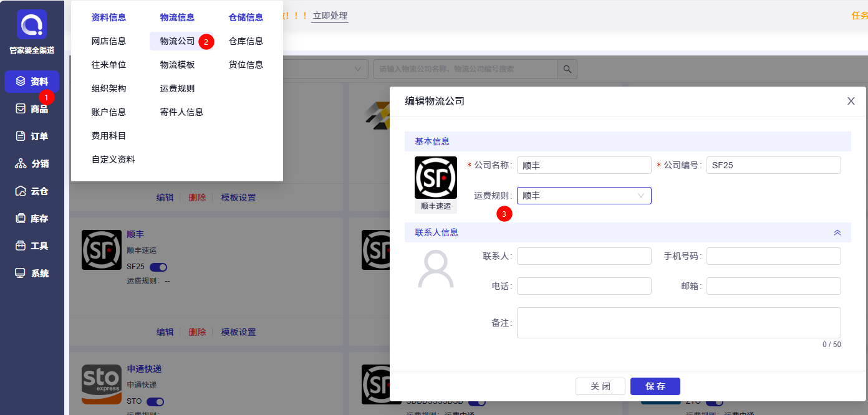Click 删除 above the 顺丰 card
Image resolution: width=868 pixels, height=415 pixels.
coord(197,198)
